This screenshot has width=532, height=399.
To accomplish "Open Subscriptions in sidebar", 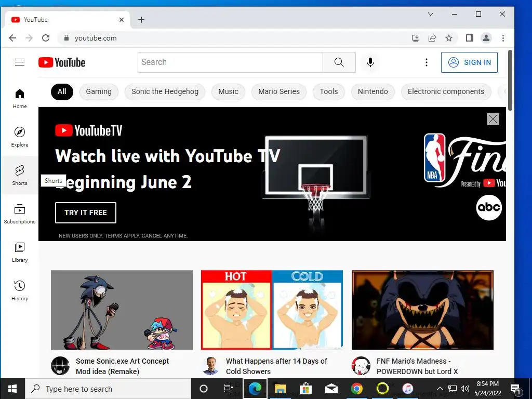I will (20, 214).
